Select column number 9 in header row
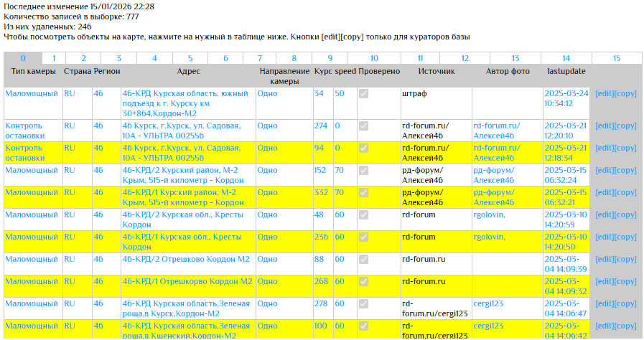Image resolution: width=644 pixels, height=340 pixels. tap(330, 58)
